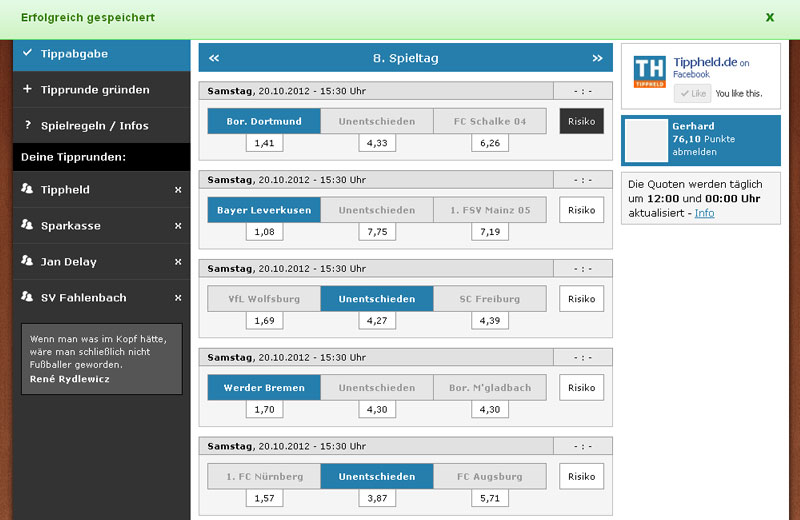Toggle Risiko for Leverkusen vs Mainz
The height and width of the screenshot is (520, 800).
582,210
